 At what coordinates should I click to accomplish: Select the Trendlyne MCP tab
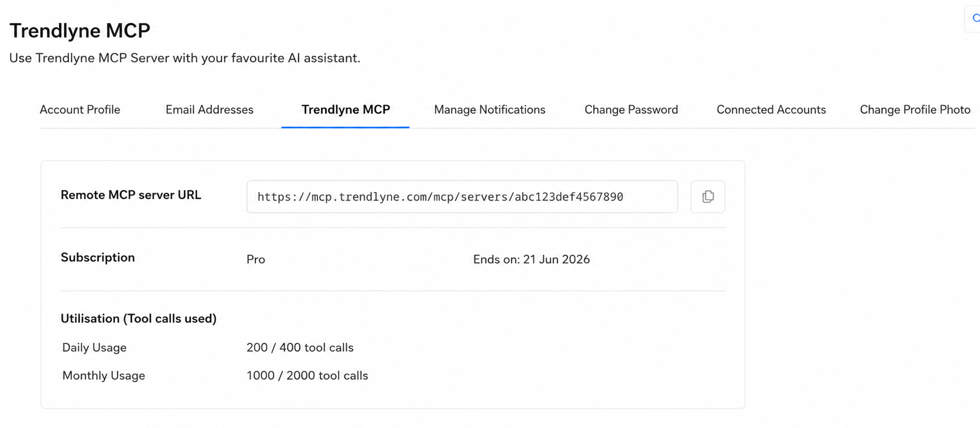point(346,110)
